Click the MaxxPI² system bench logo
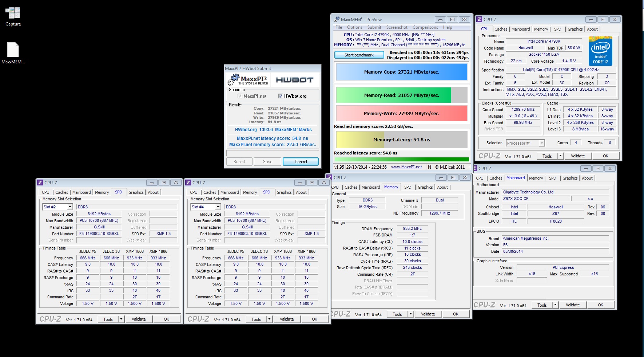Viewport: 644px width, 357px height. click(248, 80)
